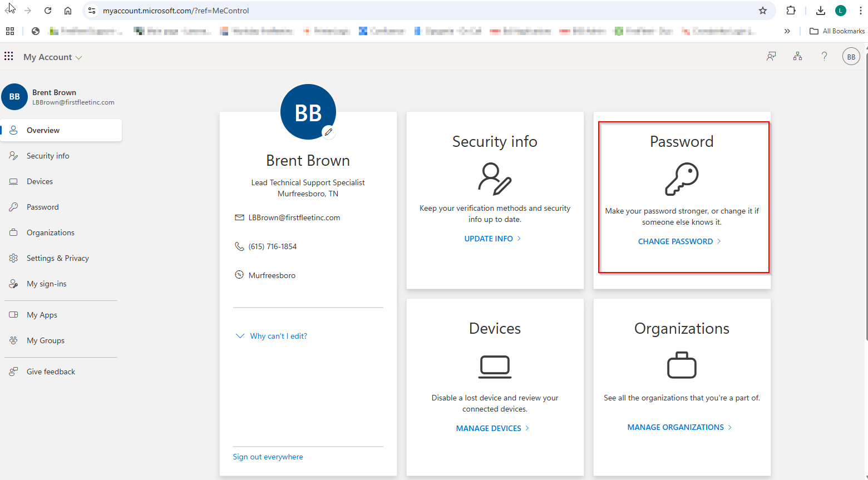This screenshot has width=868, height=480.
Task: Click the My sign-ins sidebar icon
Action: (x=13, y=284)
